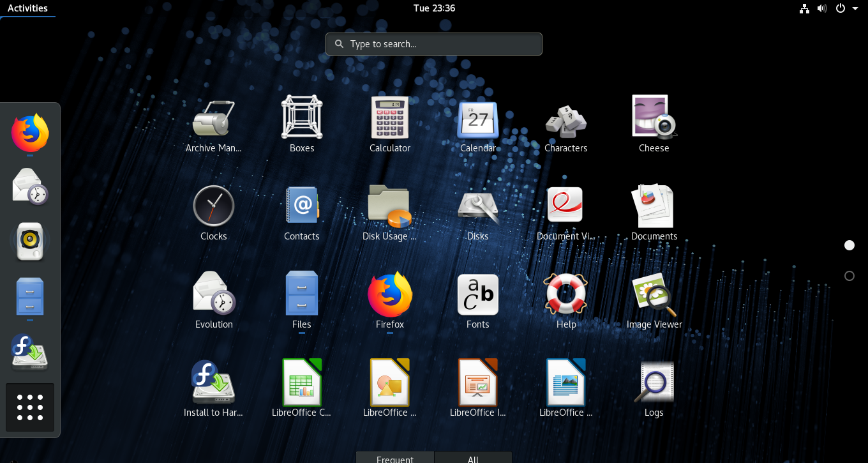Click inside the search field
Screen dimensions: 868x463
click(434, 43)
